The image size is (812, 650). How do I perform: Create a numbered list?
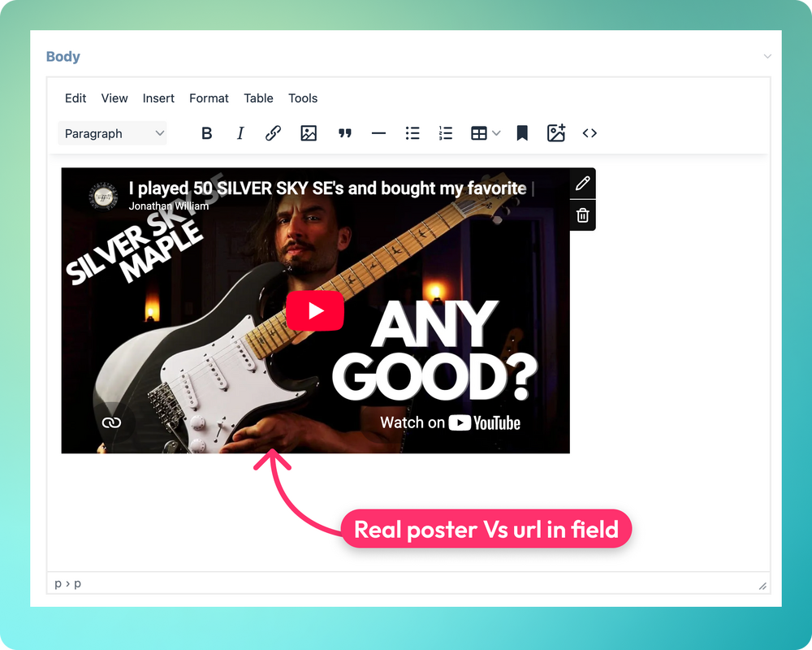click(446, 134)
